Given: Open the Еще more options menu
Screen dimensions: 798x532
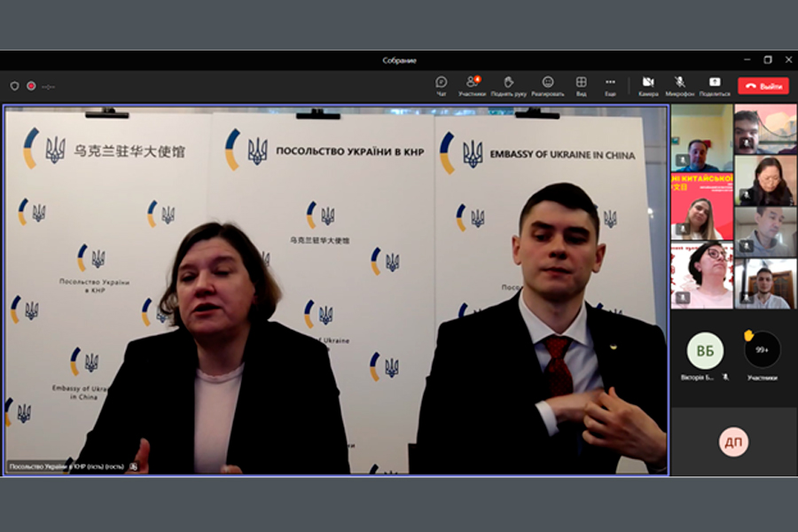Looking at the screenshot, I should point(610,86).
